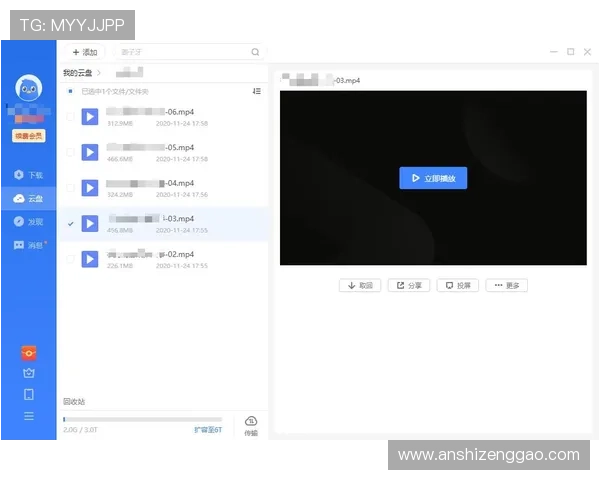Open the 传输 transfer cloud icon
The height and width of the screenshot is (480, 600).
251,424
